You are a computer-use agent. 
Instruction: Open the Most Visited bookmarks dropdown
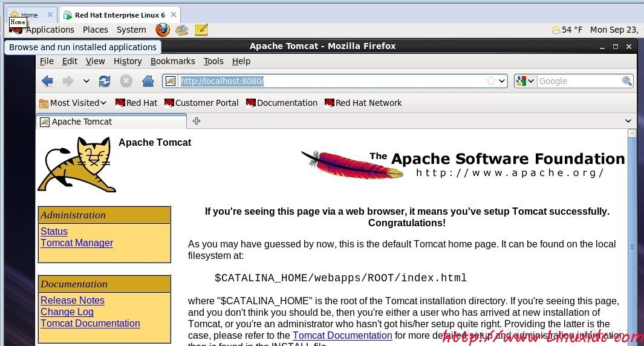coord(73,103)
